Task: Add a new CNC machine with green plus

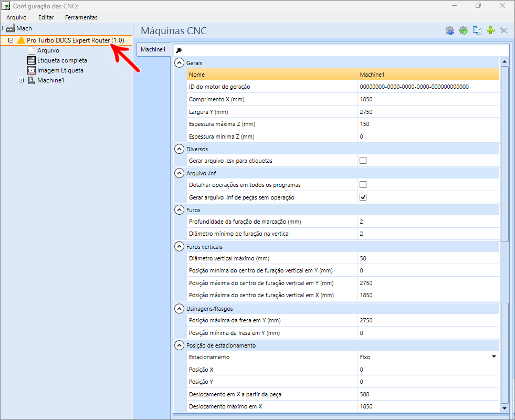Action: (x=491, y=30)
